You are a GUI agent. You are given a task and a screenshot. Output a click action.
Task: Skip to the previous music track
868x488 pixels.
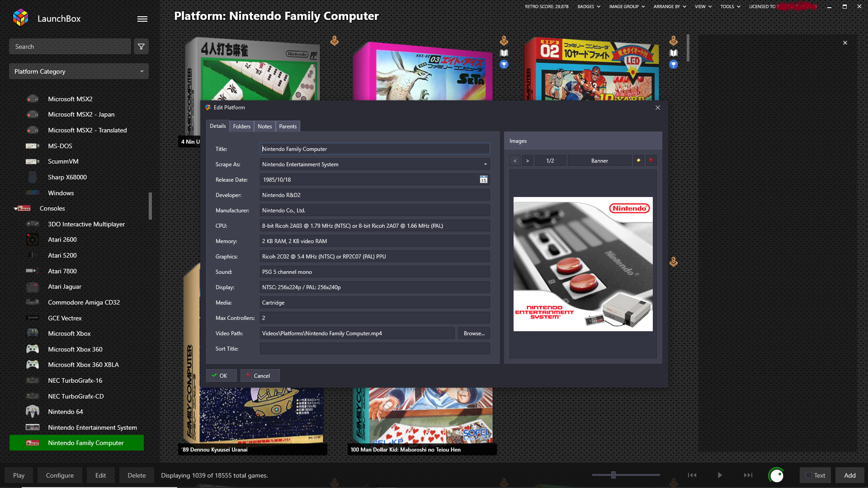coord(692,475)
